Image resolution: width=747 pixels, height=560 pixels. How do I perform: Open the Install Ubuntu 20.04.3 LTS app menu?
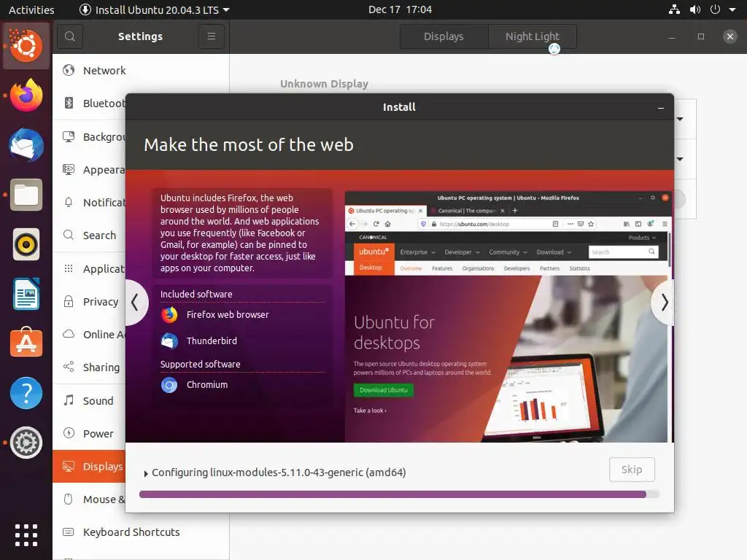tap(155, 9)
